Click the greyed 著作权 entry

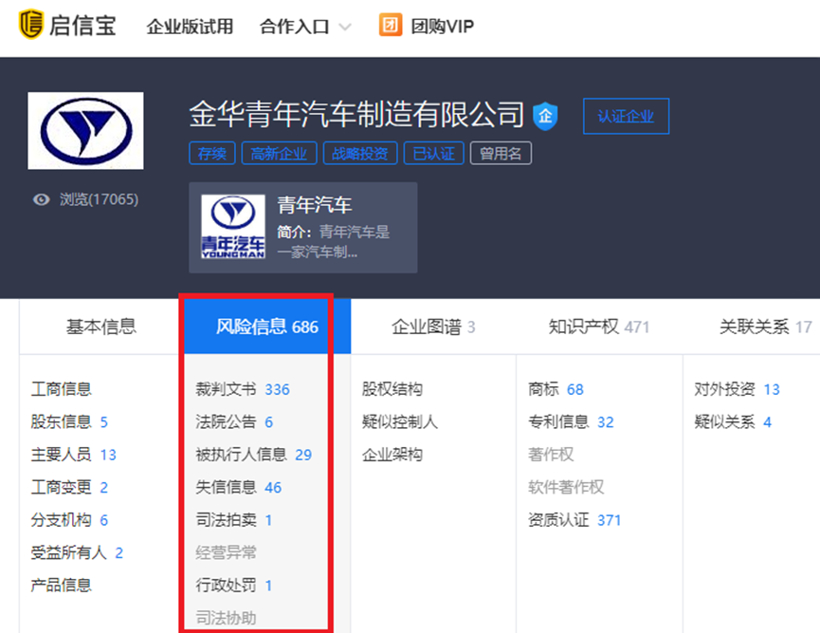click(551, 454)
